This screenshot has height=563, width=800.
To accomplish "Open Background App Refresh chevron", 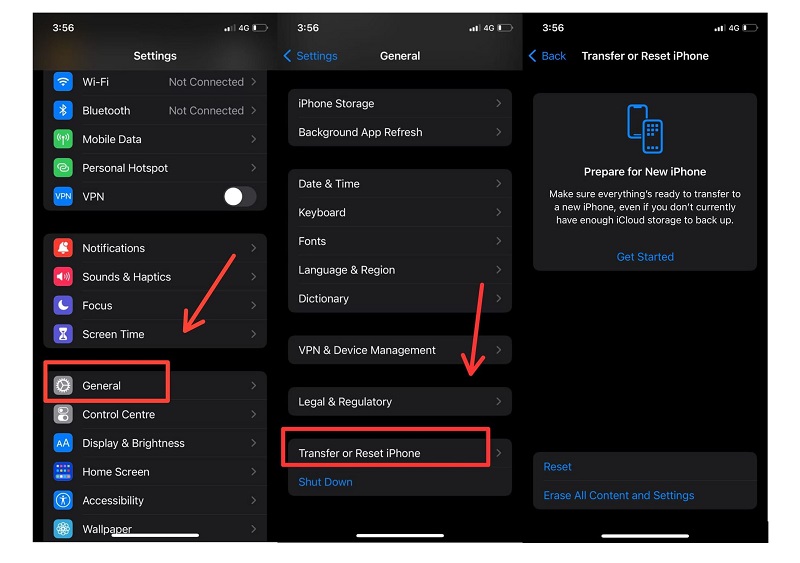I will coord(498,132).
